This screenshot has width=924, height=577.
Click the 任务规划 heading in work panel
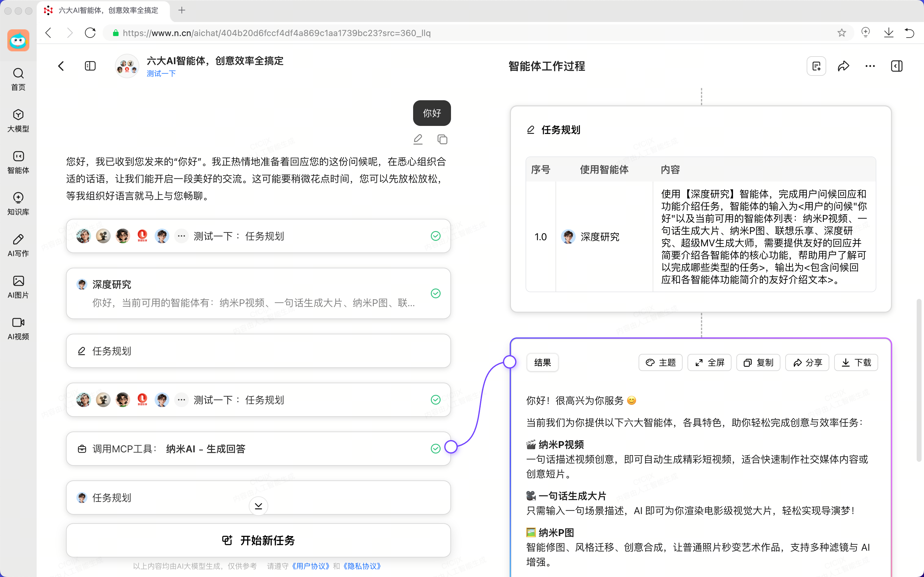coord(560,130)
